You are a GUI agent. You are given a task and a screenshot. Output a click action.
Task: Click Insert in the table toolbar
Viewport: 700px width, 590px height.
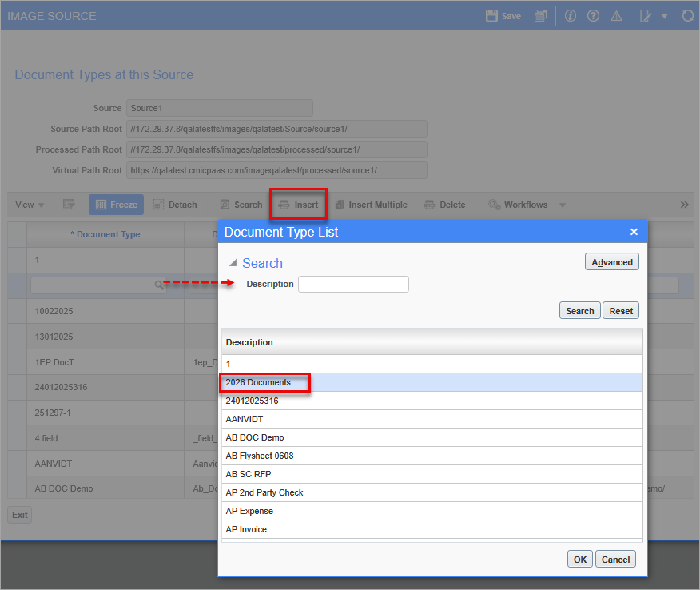point(298,205)
